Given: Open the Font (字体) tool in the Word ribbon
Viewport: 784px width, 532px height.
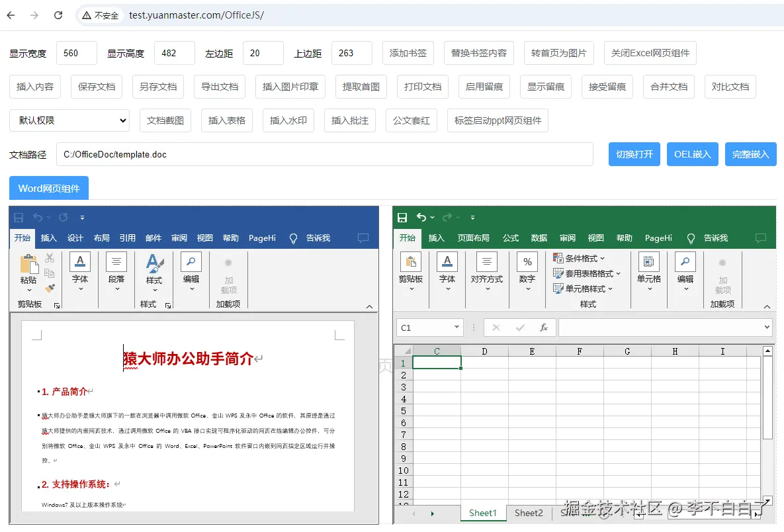Looking at the screenshot, I should click(x=80, y=271).
